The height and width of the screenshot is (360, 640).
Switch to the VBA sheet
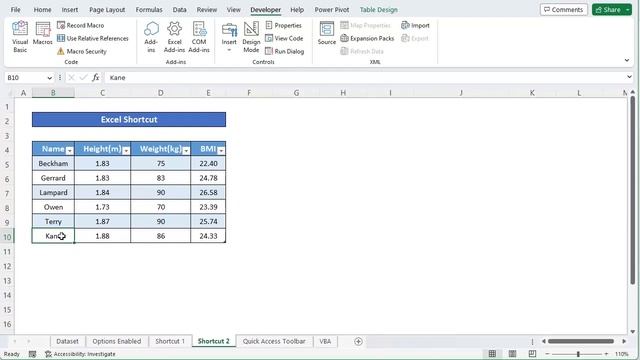click(325, 341)
